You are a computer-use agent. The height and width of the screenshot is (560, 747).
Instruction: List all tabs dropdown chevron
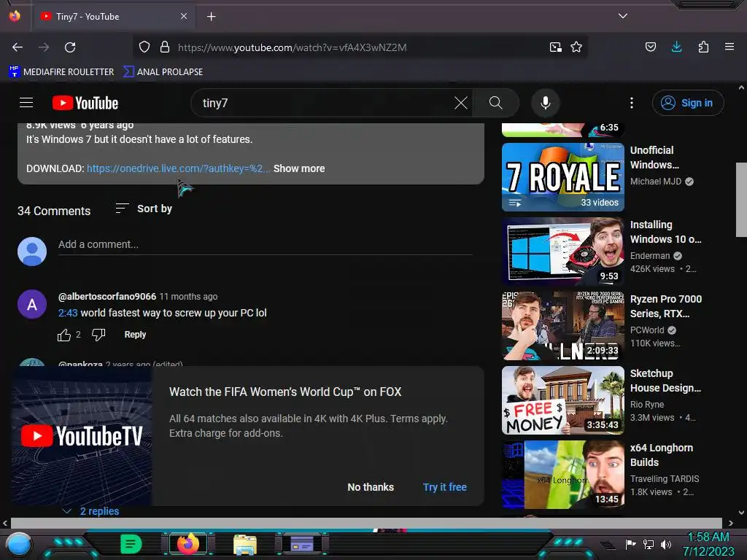[623, 16]
